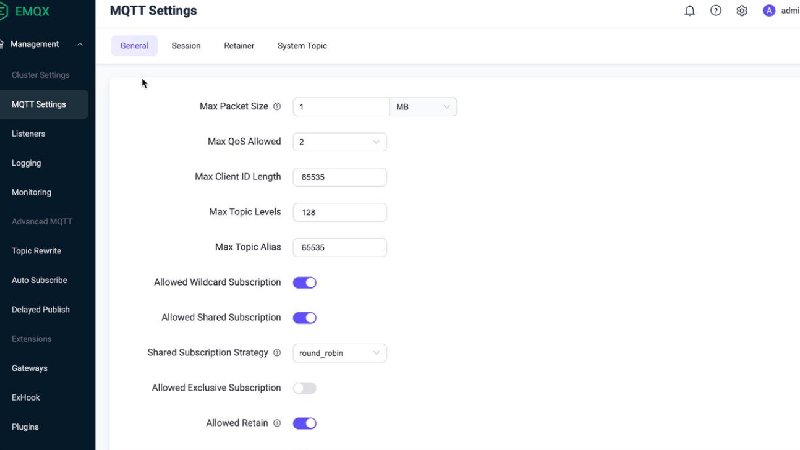Disable Allowed Shared Subscription toggle
The image size is (800, 450).
(x=305, y=318)
